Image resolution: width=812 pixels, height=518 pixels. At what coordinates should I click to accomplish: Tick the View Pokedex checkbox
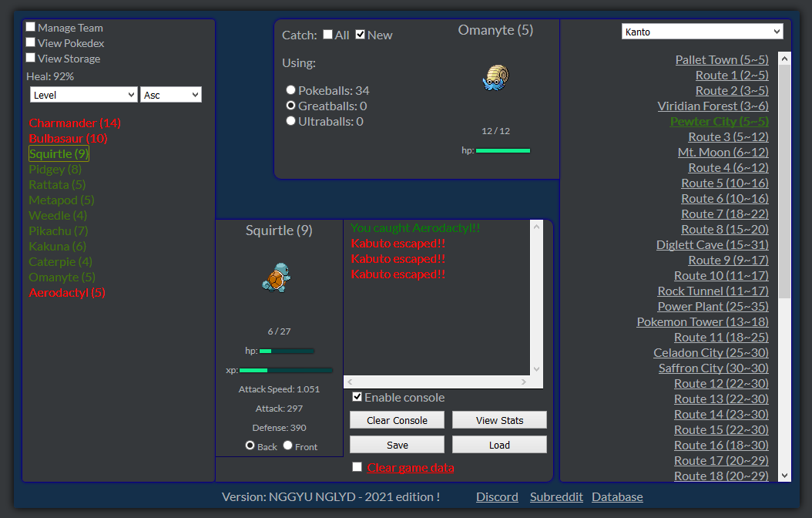tap(31, 42)
